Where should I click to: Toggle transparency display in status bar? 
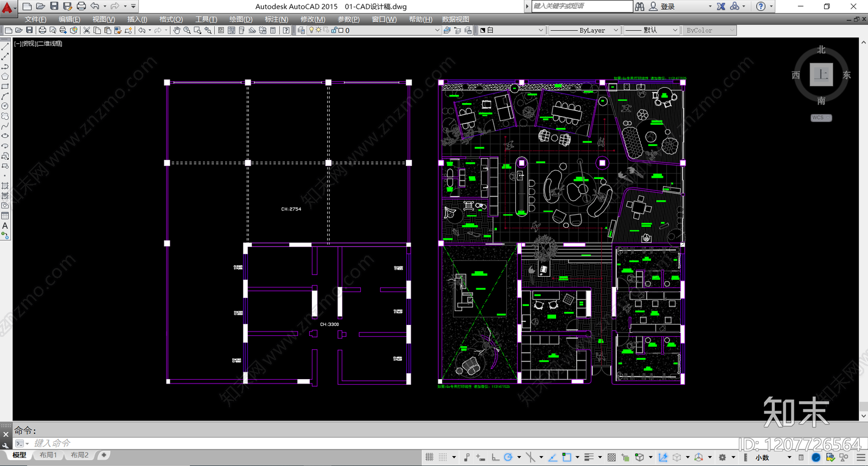pos(611,457)
